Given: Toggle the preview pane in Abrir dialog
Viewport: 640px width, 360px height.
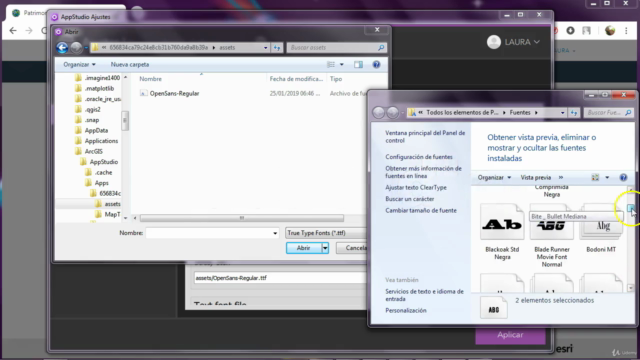Looking at the screenshot, I should click(358, 64).
